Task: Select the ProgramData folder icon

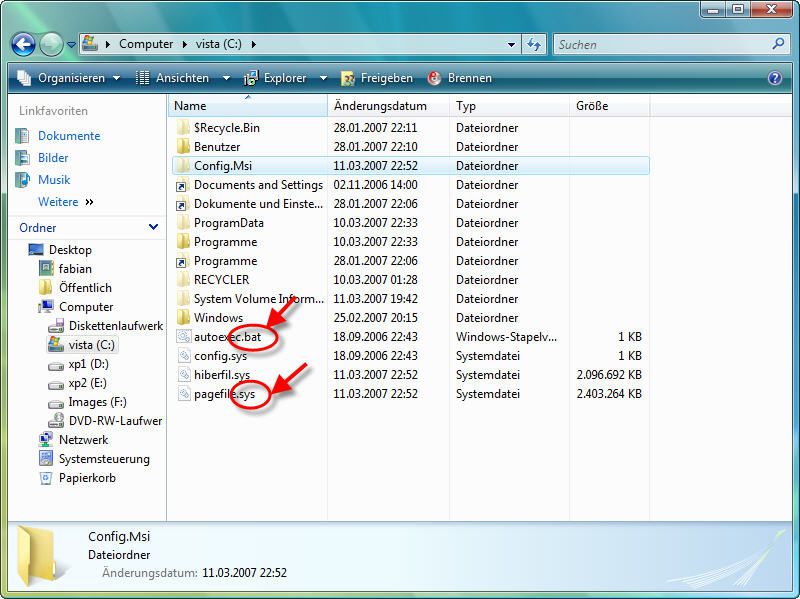Action: click(183, 222)
